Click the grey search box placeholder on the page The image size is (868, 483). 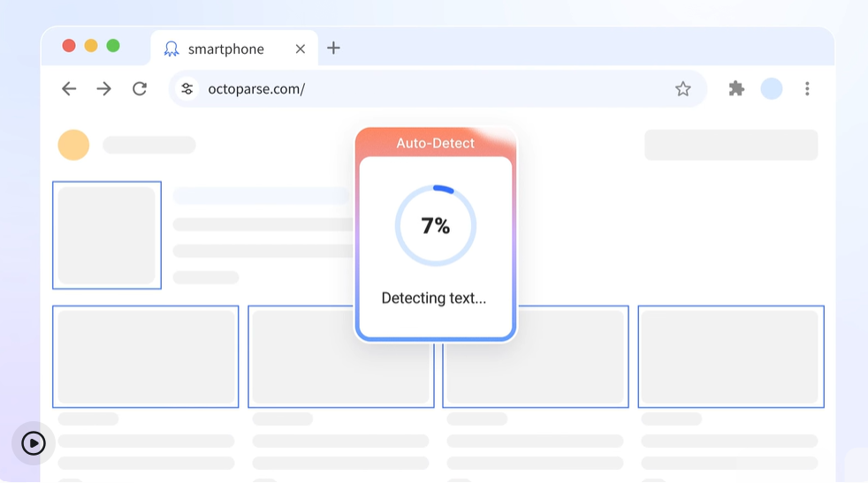tap(731, 145)
